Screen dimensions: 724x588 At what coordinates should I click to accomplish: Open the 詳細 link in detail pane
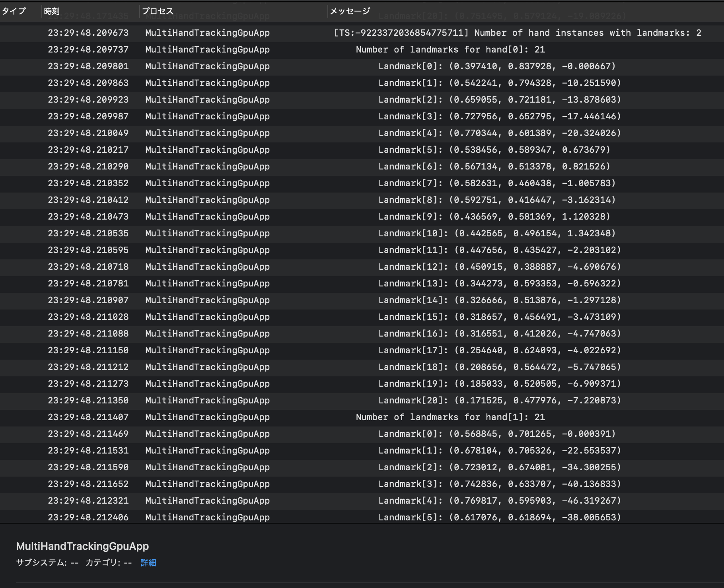click(148, 563)
